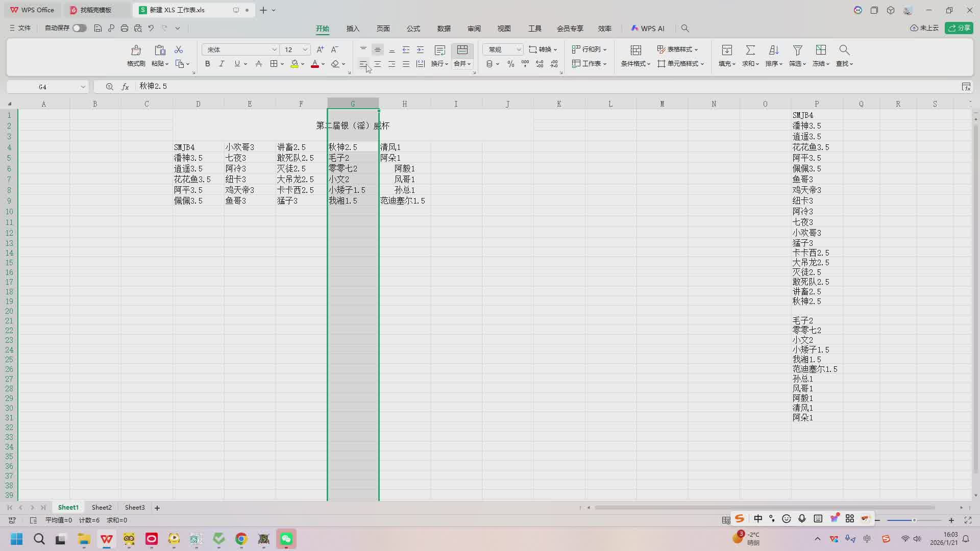
Task: Click the Italic formatting icon
Action: (x=222, y=64)
